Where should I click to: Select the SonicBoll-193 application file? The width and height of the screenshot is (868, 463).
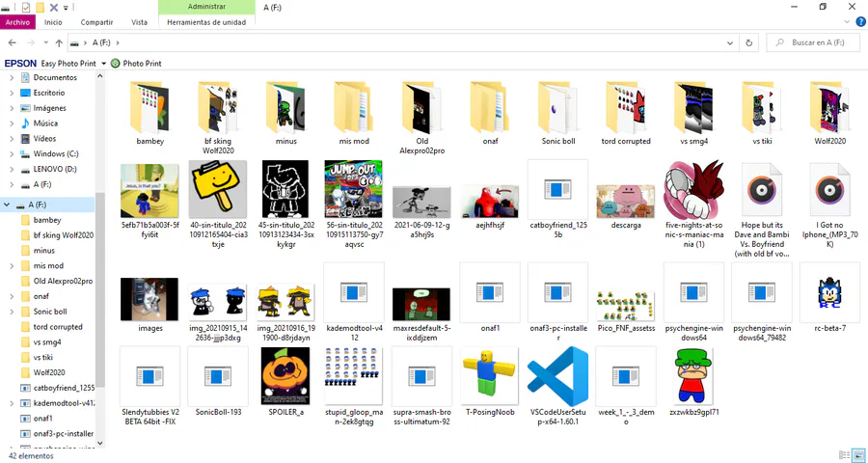click(x=218, y=376)
